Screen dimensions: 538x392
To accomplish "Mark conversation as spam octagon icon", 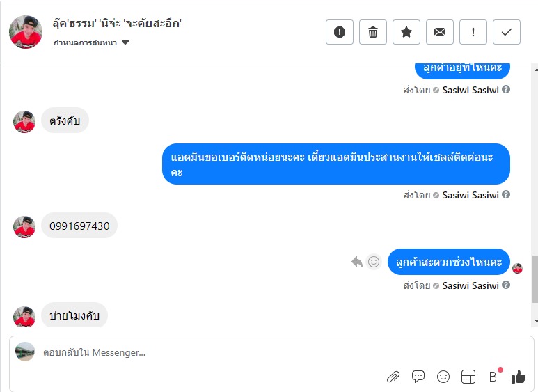I will (x=340, y=32).
